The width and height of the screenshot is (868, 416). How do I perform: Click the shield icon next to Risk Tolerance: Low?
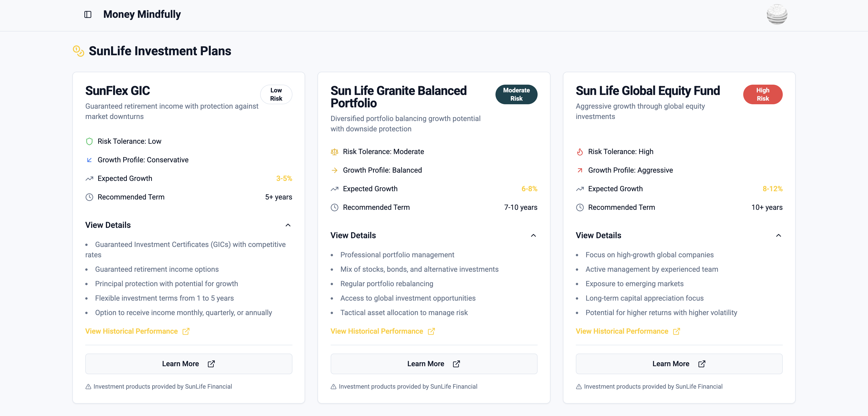tap(89, 141)
